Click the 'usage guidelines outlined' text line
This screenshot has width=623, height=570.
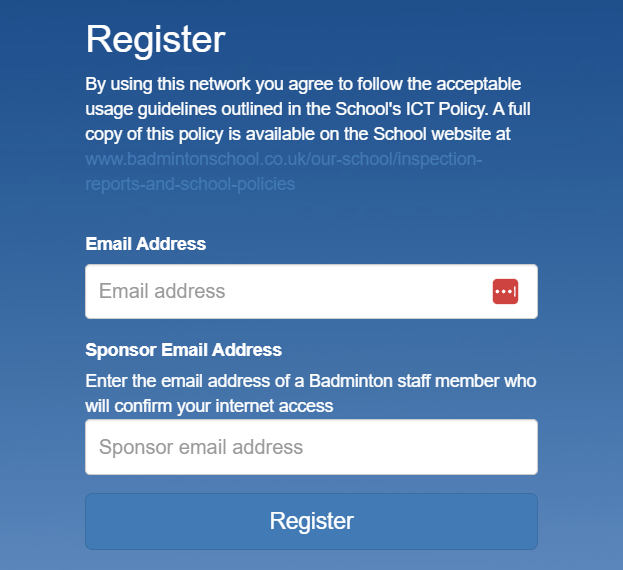tap(184, 109)
